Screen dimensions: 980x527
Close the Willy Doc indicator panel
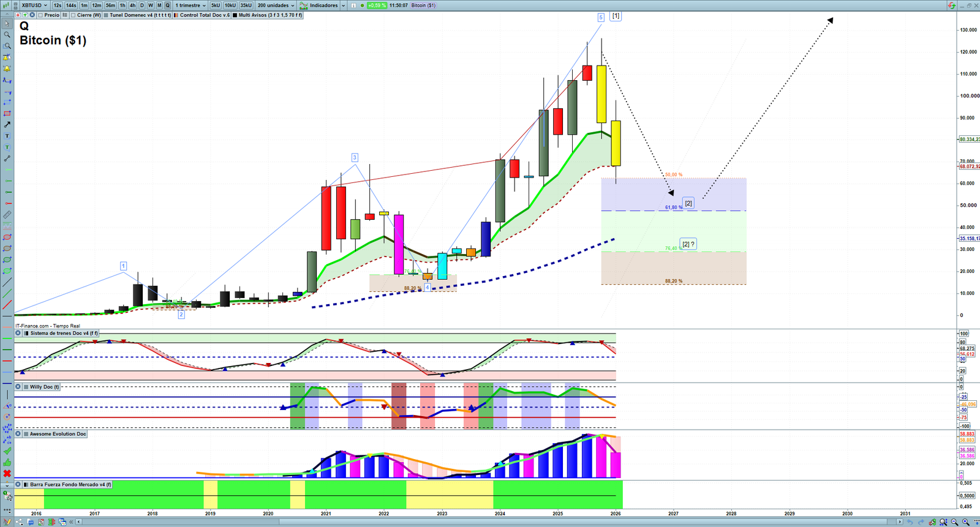click(x=18, y=387)
